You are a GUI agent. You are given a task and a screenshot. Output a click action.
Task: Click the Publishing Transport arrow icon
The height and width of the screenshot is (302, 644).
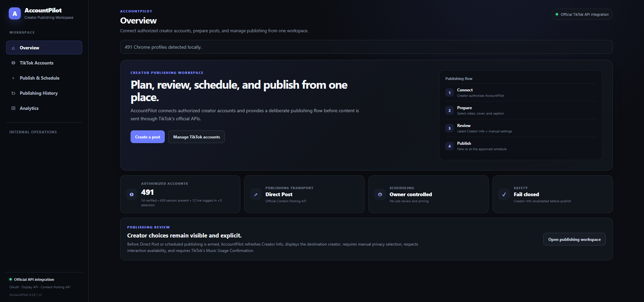[x=255, y=194]
